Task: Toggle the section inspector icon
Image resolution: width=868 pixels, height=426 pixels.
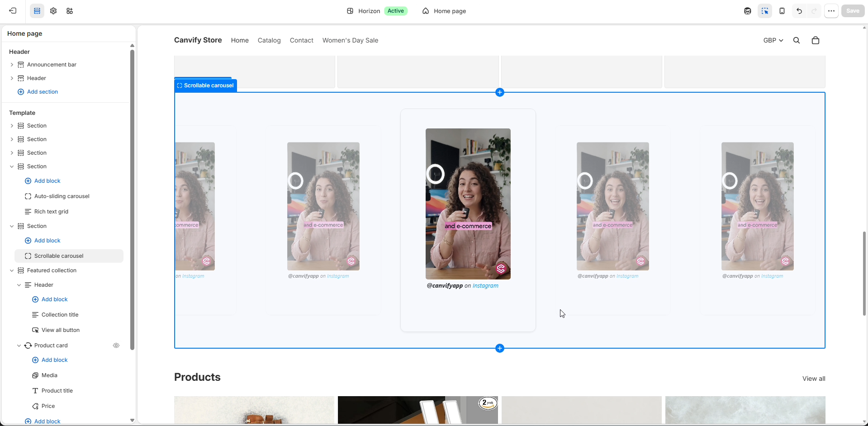Action: click(x=765, y=11)
